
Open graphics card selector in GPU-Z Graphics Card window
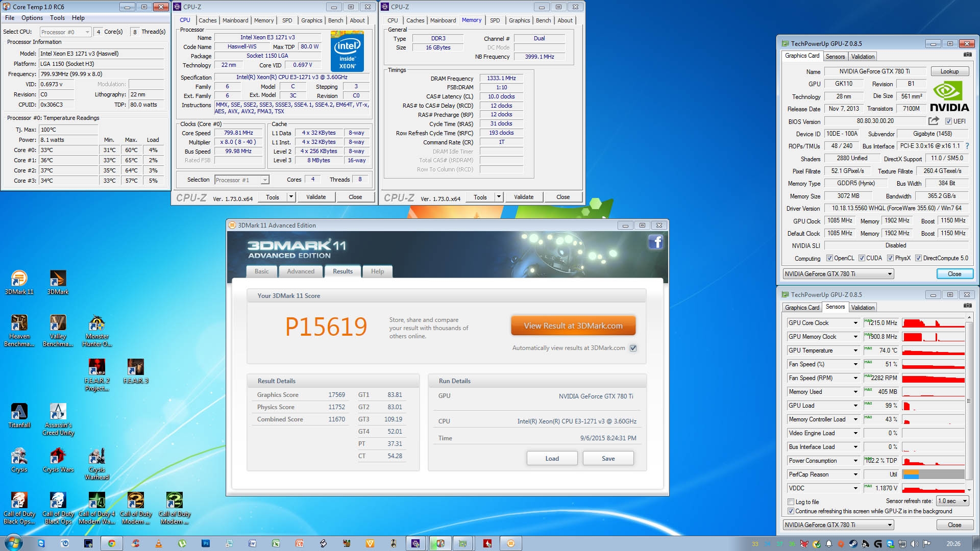pyautogui.click(x=838, y=274)
